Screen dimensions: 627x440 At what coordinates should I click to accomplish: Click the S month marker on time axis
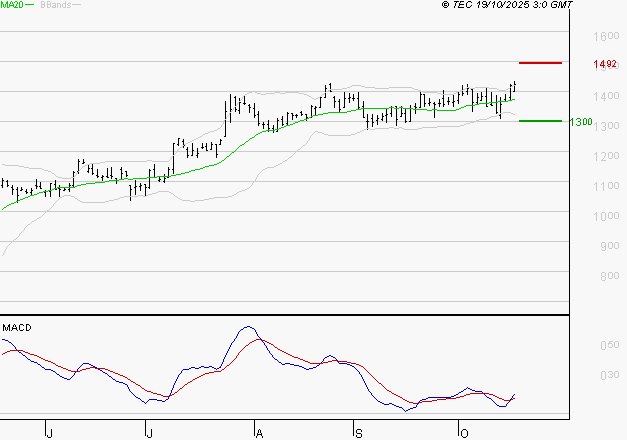(359, 434)
